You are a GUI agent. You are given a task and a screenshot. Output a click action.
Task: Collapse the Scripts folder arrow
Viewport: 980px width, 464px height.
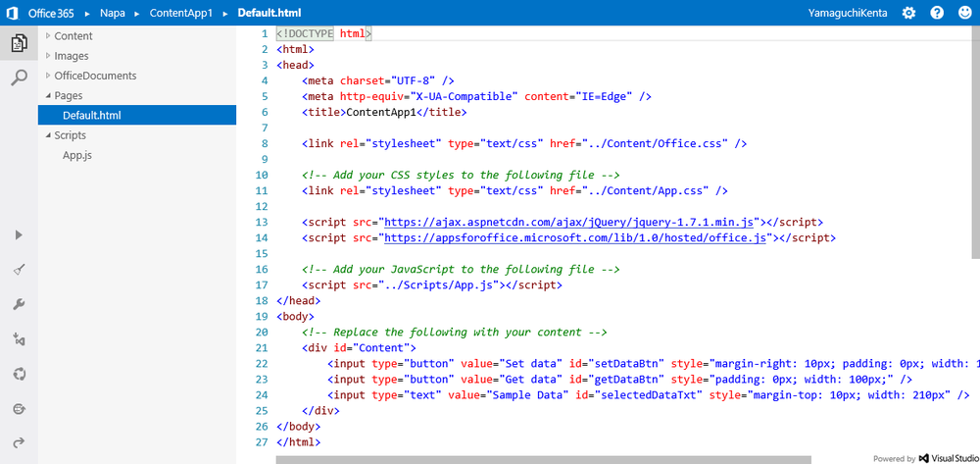[x=48, y=135]
